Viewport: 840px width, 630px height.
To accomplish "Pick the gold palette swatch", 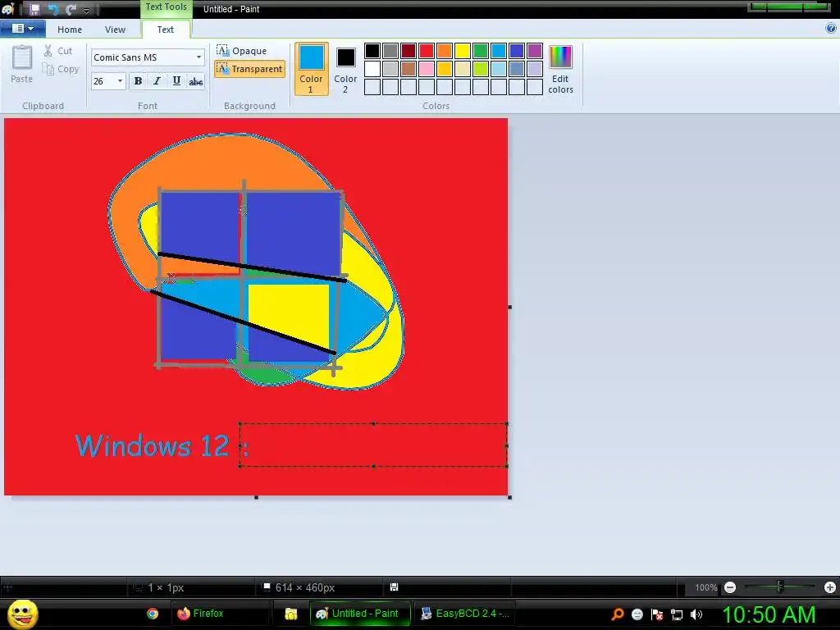I will (x=445, y=69).
